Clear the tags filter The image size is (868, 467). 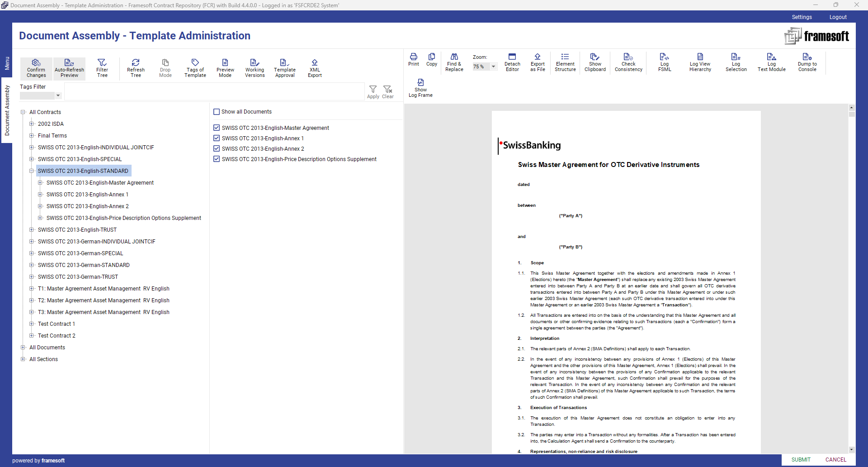[388, 92]
